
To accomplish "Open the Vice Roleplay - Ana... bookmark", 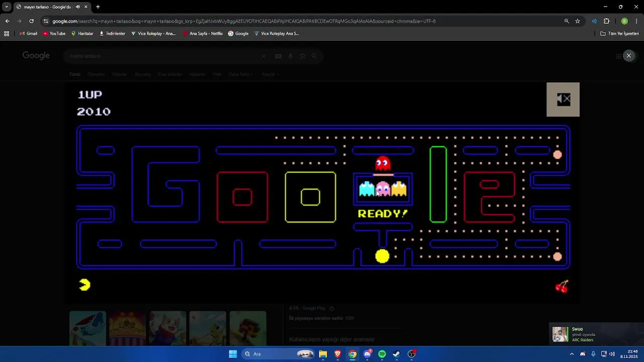I will [153, 34].
